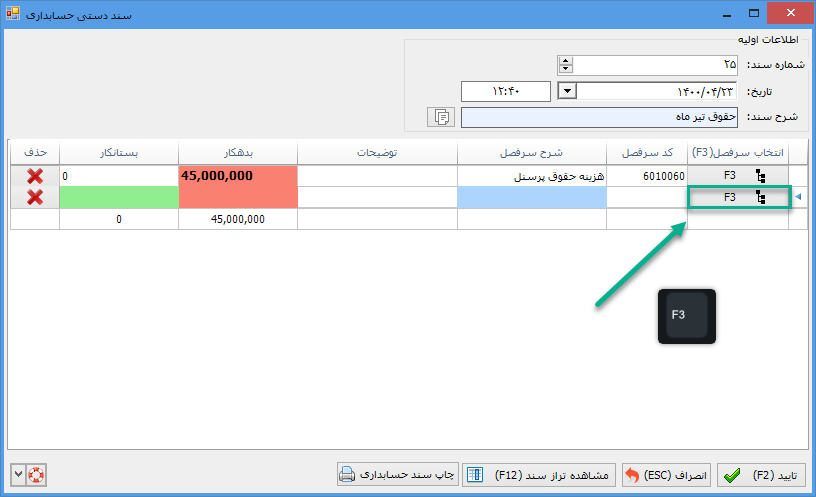816x497 pixels.
Task: Decrease the voucher number with down spinner
Action: [x=566, y=70]
